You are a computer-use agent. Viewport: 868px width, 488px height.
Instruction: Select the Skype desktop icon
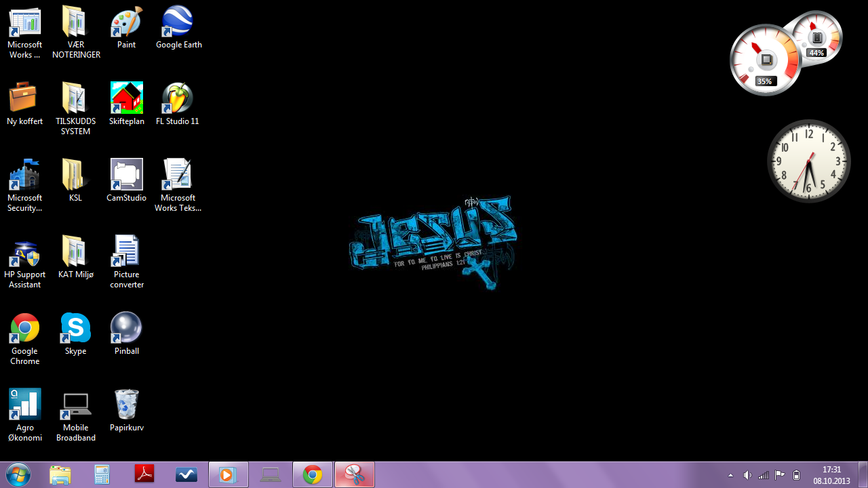pyautogui.click(x=75, y=329)
